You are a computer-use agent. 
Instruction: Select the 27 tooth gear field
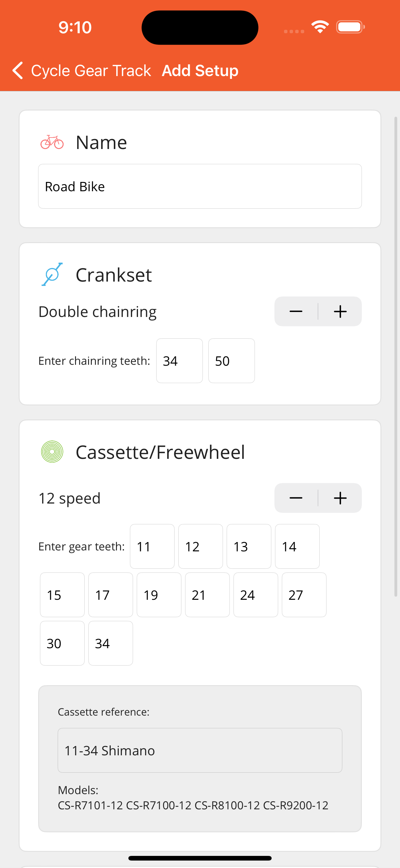pos(304,595)
